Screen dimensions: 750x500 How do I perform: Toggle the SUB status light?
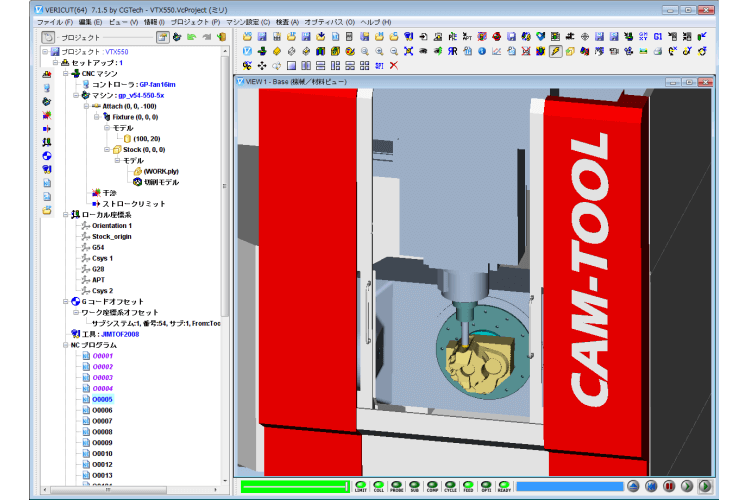pyautogui.click(x=414, y=486)
